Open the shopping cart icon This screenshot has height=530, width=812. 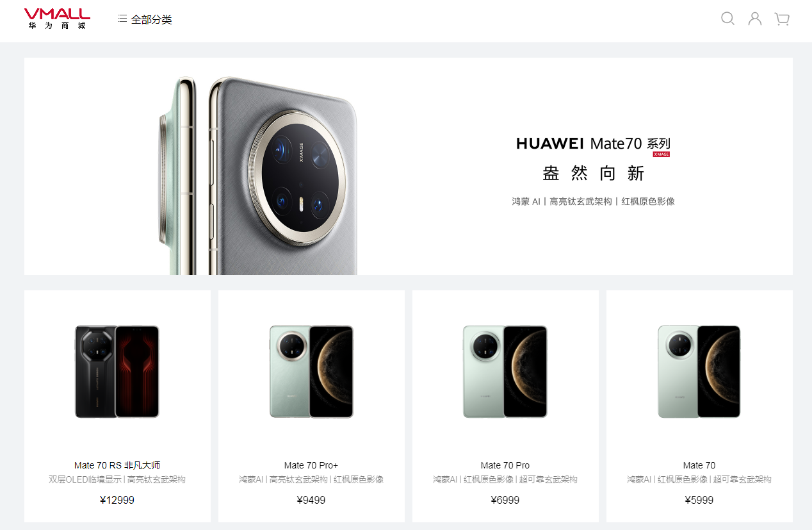(x=782, y=19)
